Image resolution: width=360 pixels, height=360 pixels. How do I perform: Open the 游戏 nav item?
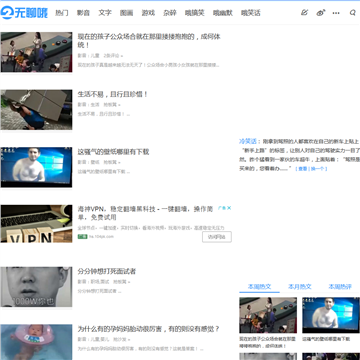148,13
